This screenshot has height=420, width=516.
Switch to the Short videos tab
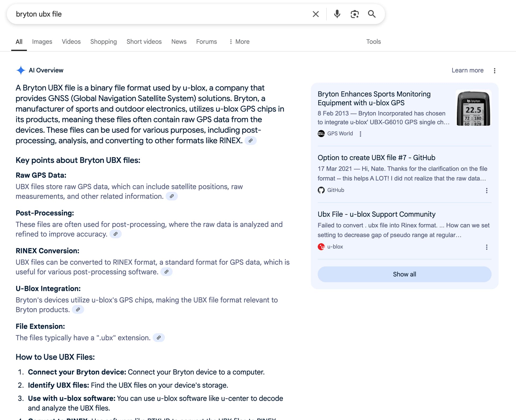[144, 42]
